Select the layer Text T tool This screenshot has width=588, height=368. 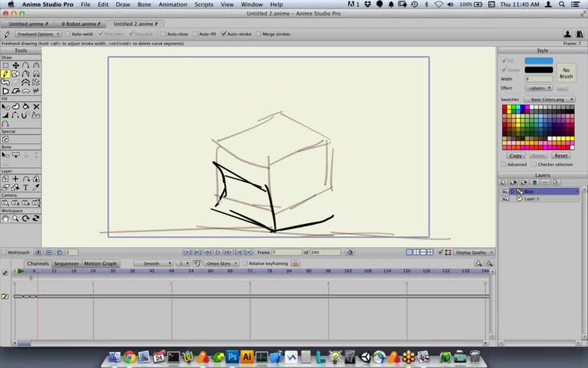tap(26, 187)
